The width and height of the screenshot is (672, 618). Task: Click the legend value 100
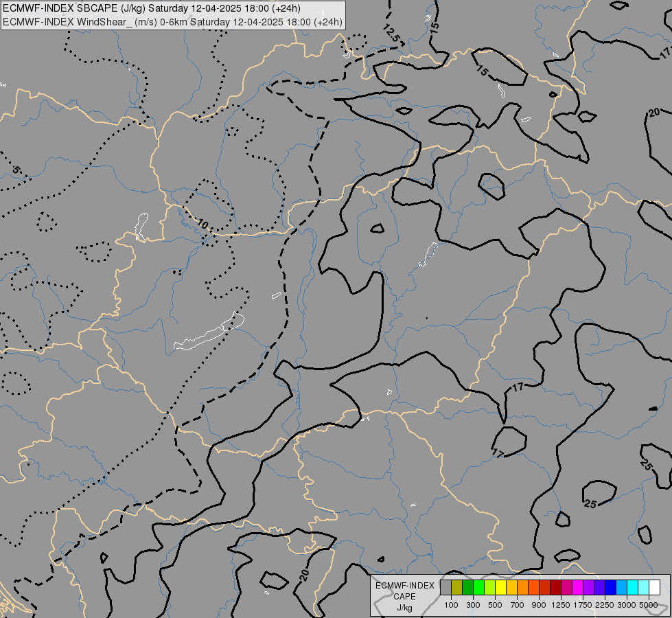click(x=451, y=605)
